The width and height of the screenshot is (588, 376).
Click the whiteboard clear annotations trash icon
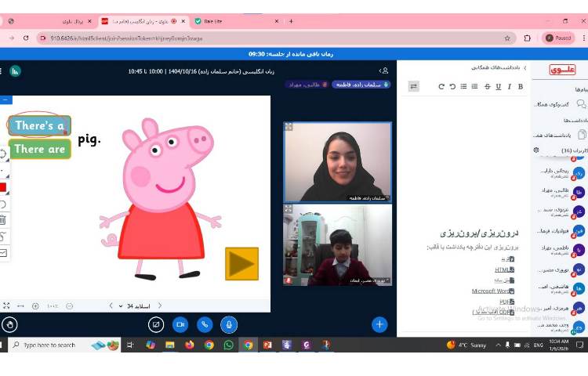click(x=3, y=220)
